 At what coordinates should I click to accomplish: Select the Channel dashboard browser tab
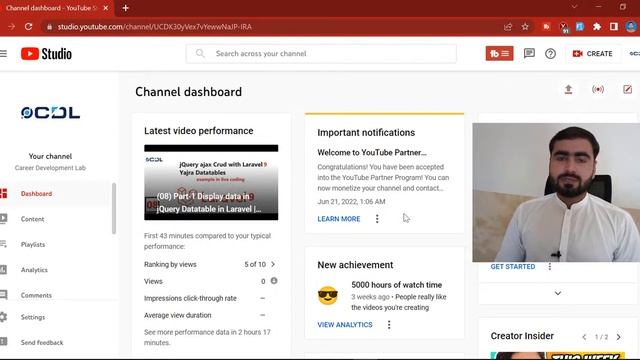pos(56,8)
